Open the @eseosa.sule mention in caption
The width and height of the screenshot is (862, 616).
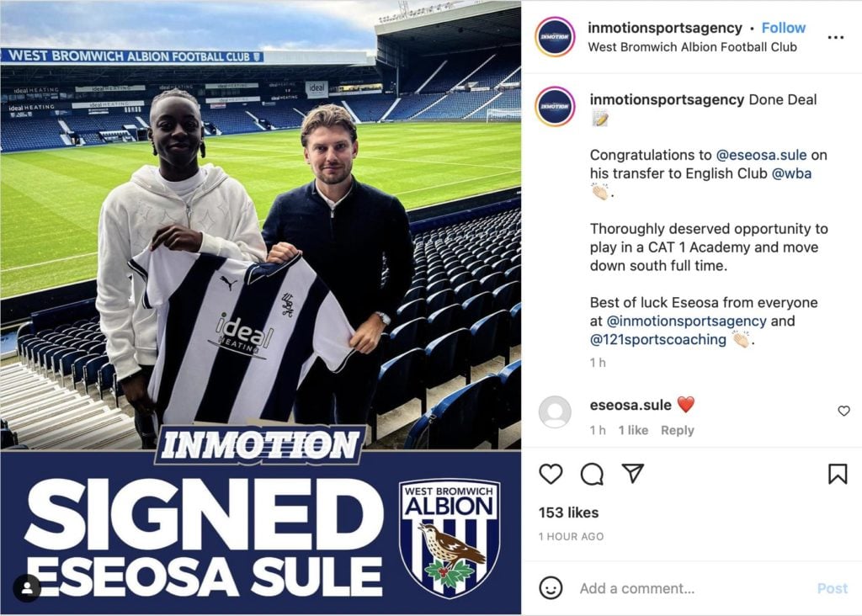point(761,155)
